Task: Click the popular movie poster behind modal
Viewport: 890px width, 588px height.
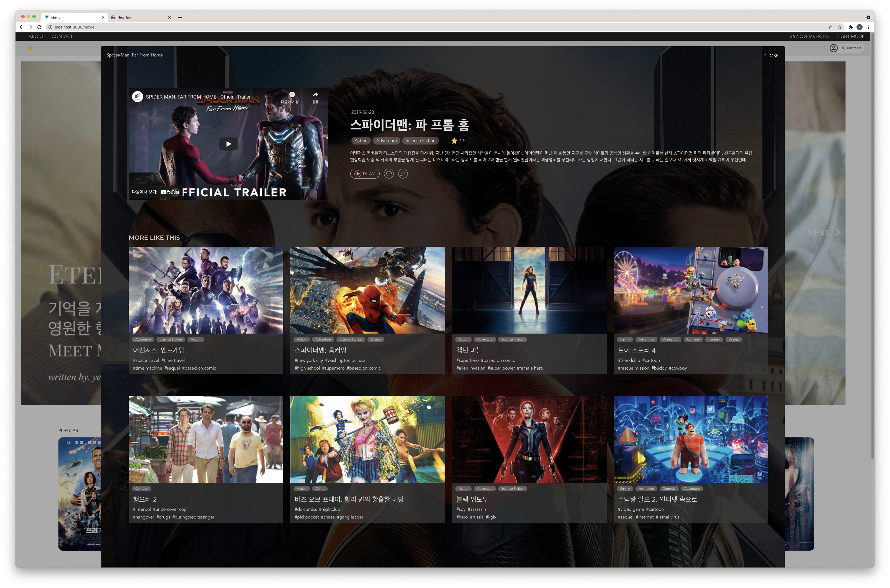Action: point(79,494)
